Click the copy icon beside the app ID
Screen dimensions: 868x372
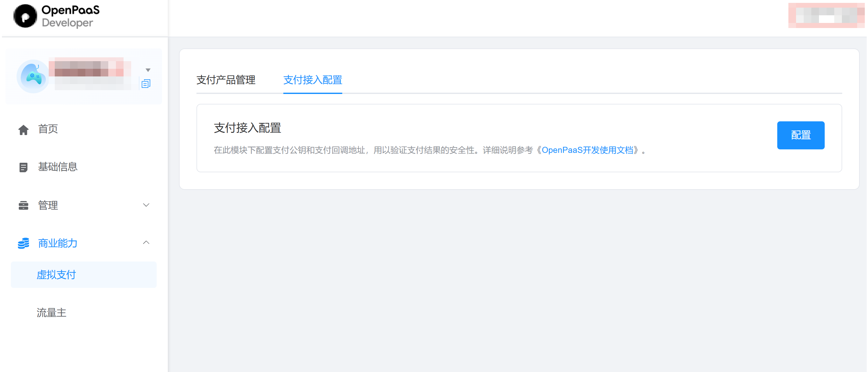[x=146, y=83]
